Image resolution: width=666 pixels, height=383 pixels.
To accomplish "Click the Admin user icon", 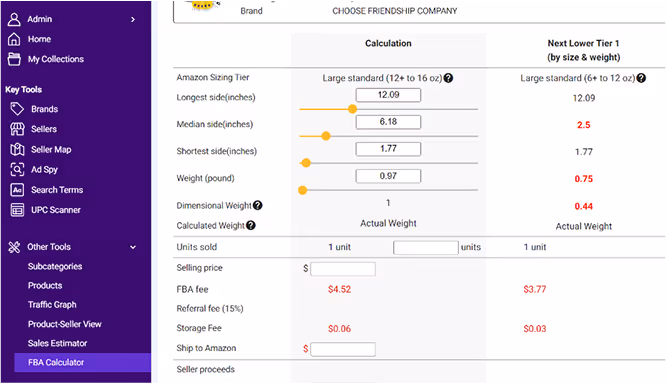I will pyautogui.click(x=14, y=19).
